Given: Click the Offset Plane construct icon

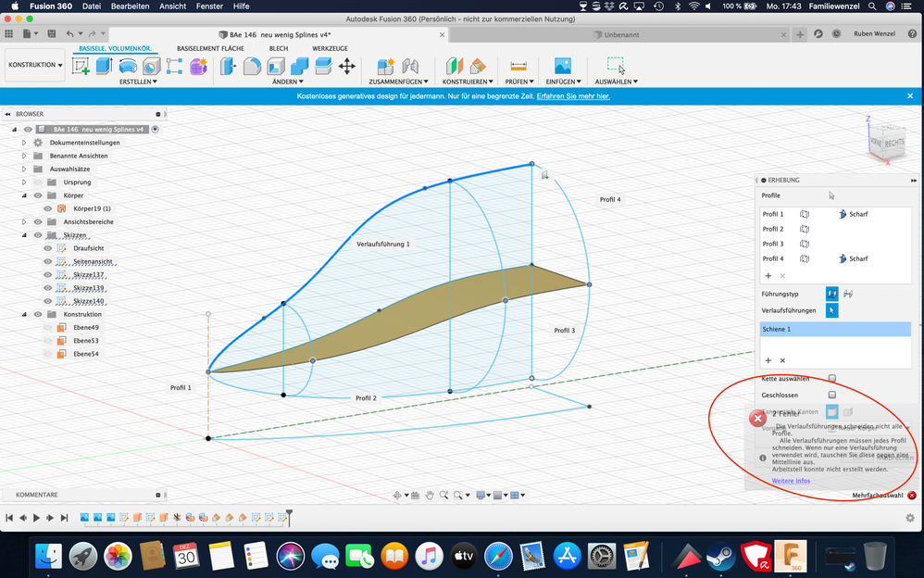Looking at the screenshot, I should 455,66.
